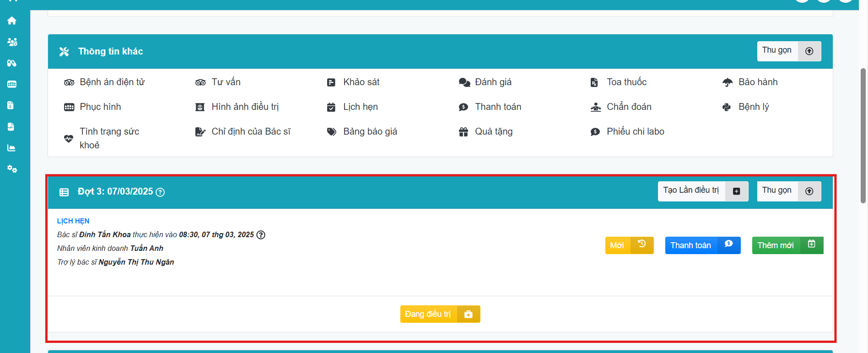Collapse the Đợt 3 treatment panel
Image resolution: width=868 pixels, height=353 pixels.
(788, 191)
